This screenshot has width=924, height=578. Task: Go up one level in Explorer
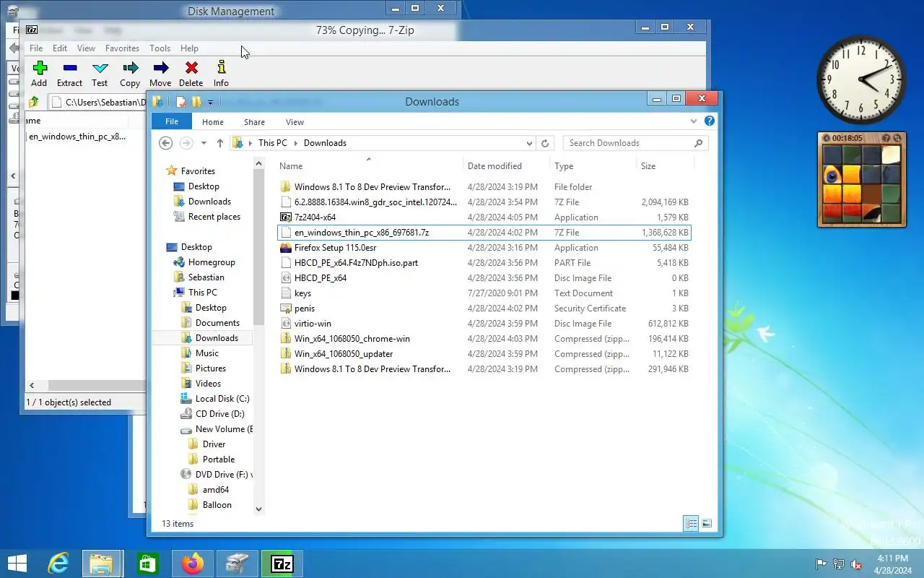pyautogui.click(x=220, y=143)
